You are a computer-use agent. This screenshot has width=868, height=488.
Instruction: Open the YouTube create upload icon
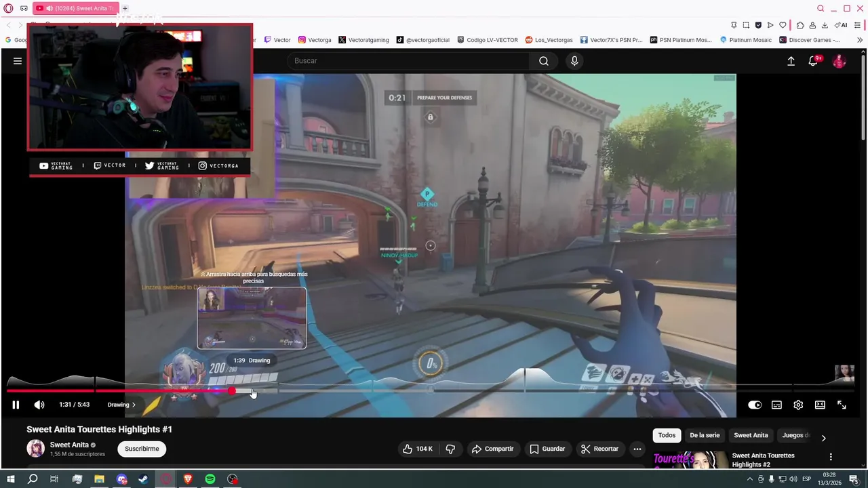791,61
